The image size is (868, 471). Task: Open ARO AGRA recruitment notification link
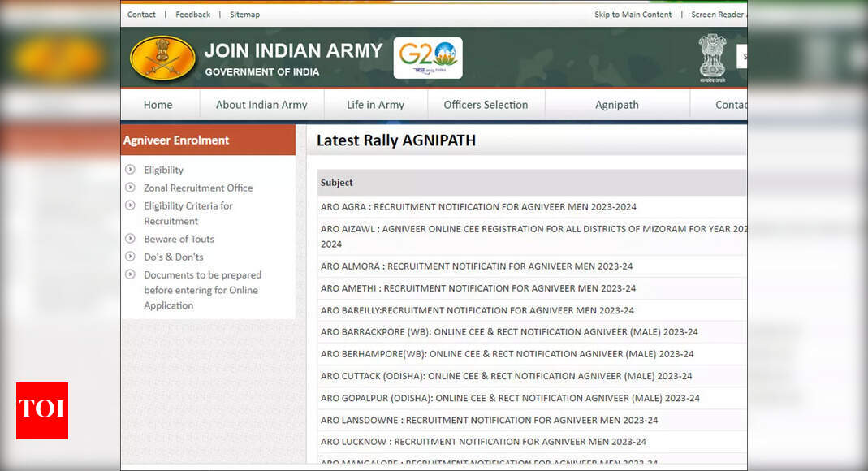[x=478, y=206]
